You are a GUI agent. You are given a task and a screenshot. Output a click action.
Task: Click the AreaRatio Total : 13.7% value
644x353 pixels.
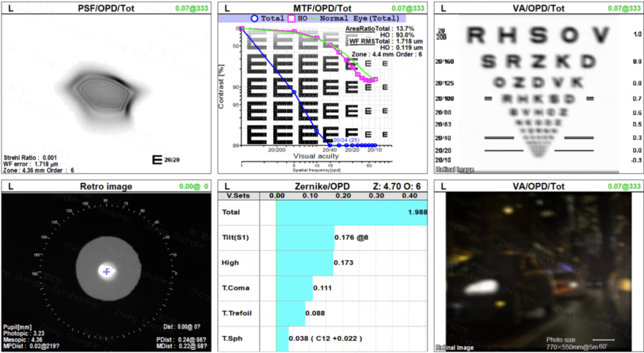point(380,29)
